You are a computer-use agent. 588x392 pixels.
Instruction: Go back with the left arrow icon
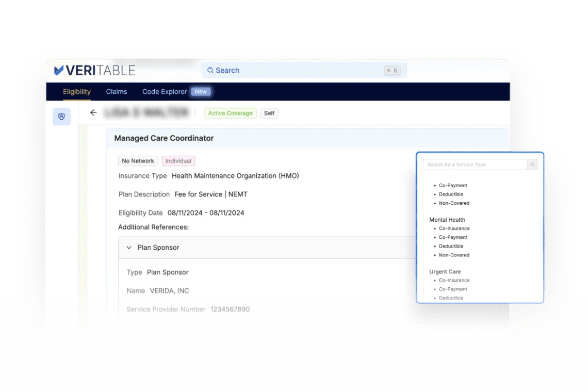point(93,112)
